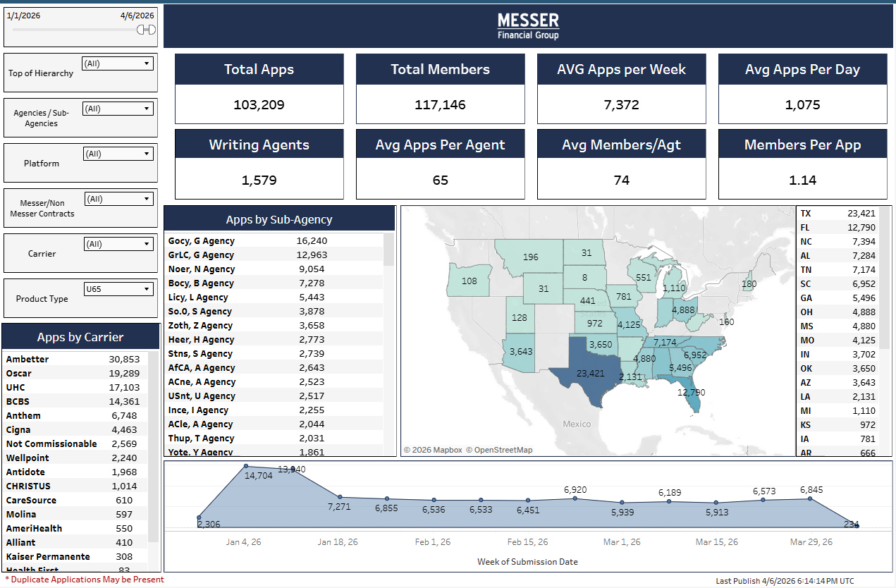
Task: Open Messer/Non Messer Contracts dropdown
Action: 118,199
